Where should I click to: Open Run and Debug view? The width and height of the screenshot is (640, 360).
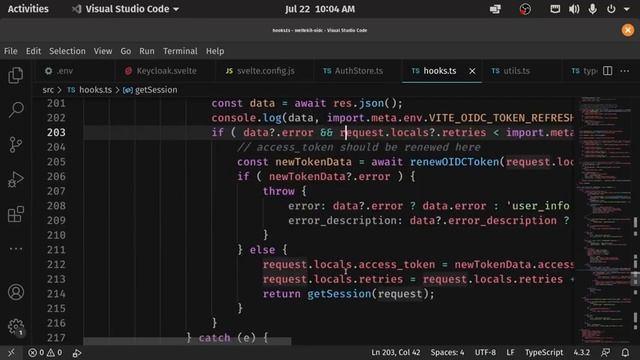pyautogui.click(x=16, y=179)
